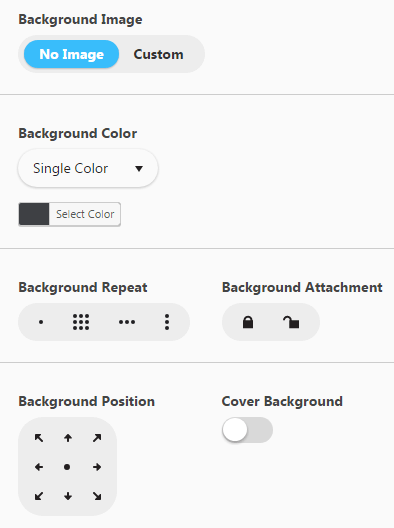Set background position to right arrow
Screen dimensions: 394x528
coord(97,467)
